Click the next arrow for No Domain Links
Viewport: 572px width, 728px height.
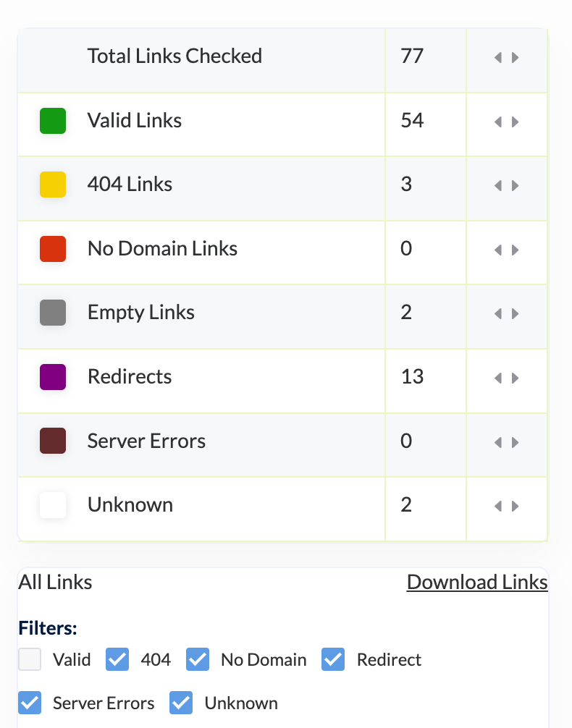516,250
